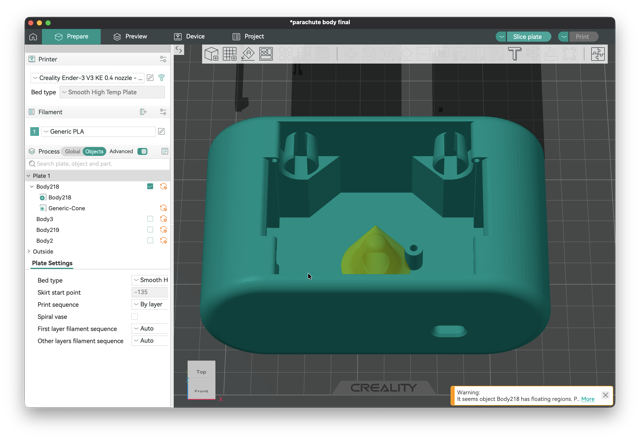Open the Print options arrow
Viewport: 640px width, 440px height.
[564, 37]
